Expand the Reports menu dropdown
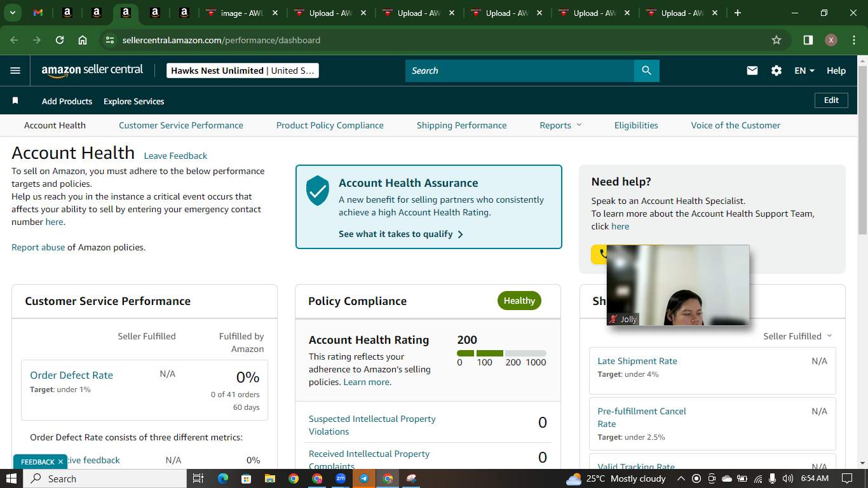The height and width of the screenshot is (488, 868). (x=560, y=125)
